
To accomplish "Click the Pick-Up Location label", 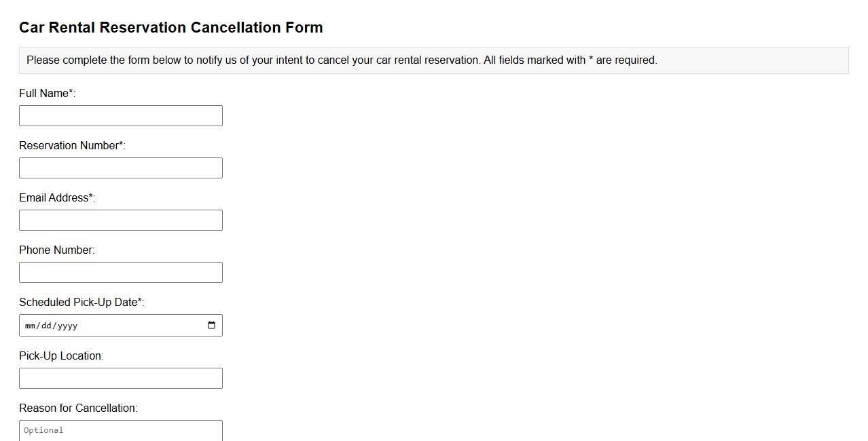I will coord(60,356).
